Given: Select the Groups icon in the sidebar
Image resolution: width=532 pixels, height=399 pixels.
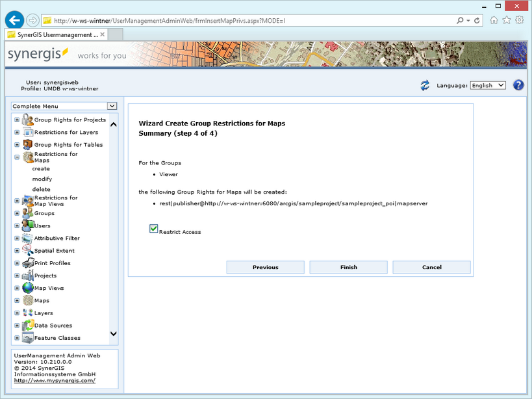Looking at the screenshot, I should click(x=26, y=212).
